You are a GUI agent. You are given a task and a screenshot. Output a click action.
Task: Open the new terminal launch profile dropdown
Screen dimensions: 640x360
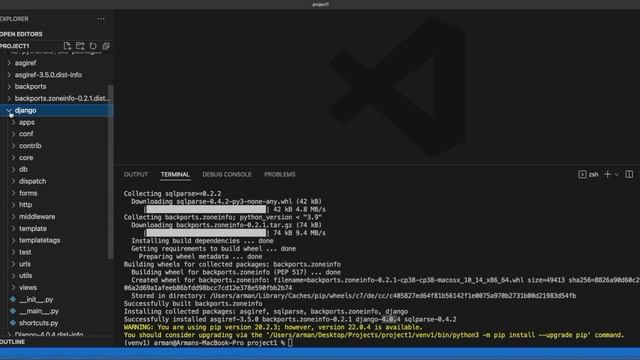[617, 175]
